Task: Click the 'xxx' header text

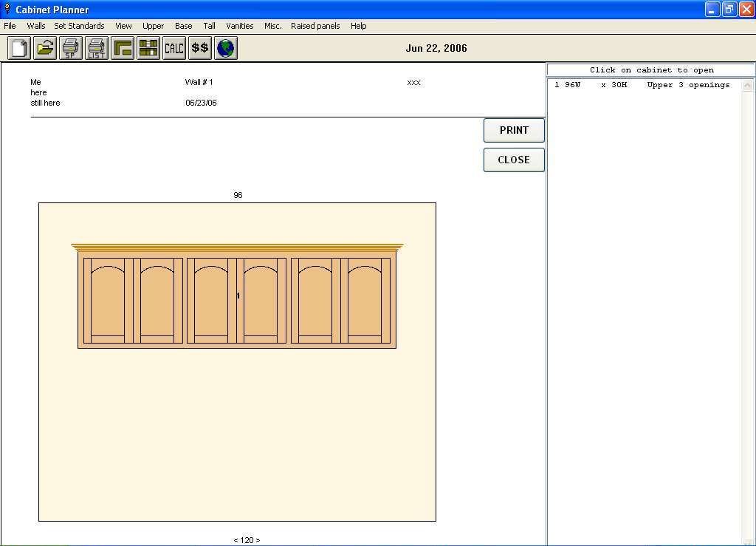Action: pos(413,83)
